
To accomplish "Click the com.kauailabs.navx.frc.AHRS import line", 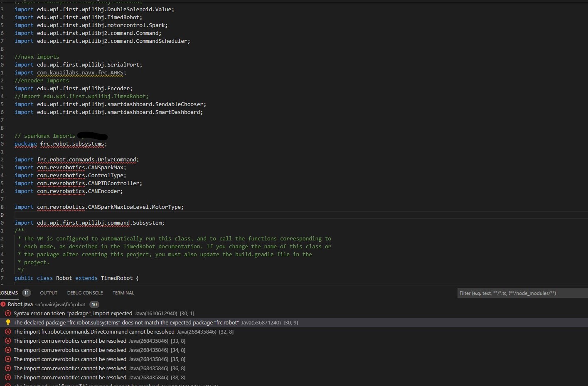I will tap(70, 72).
